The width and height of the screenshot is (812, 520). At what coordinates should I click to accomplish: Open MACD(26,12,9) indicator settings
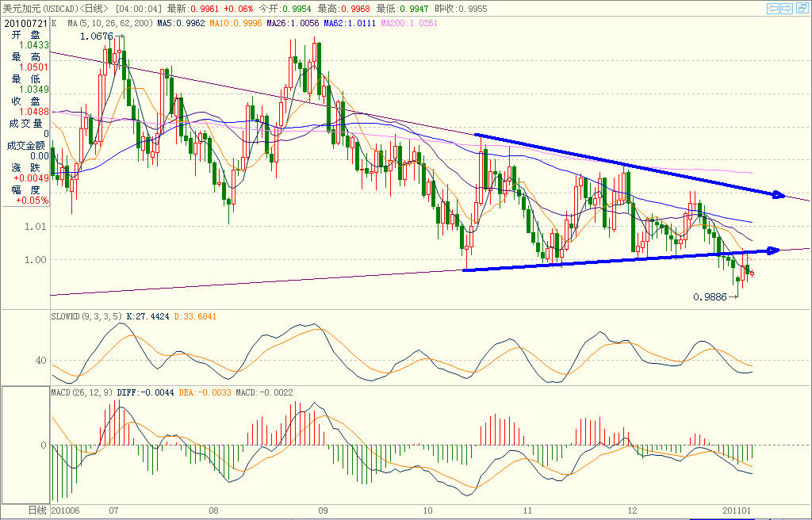[x=82, y=392]
